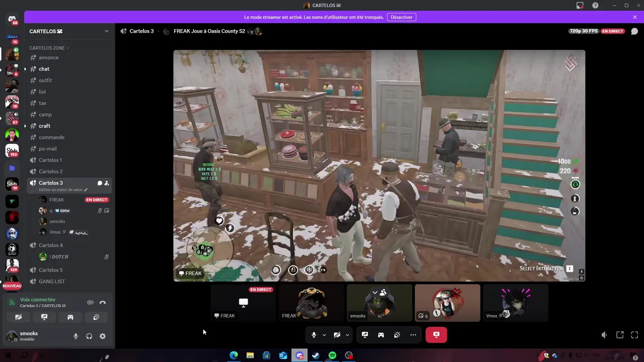
Task: Click Désactiver to turn off streamer mode
Action: tap(401, 17)
